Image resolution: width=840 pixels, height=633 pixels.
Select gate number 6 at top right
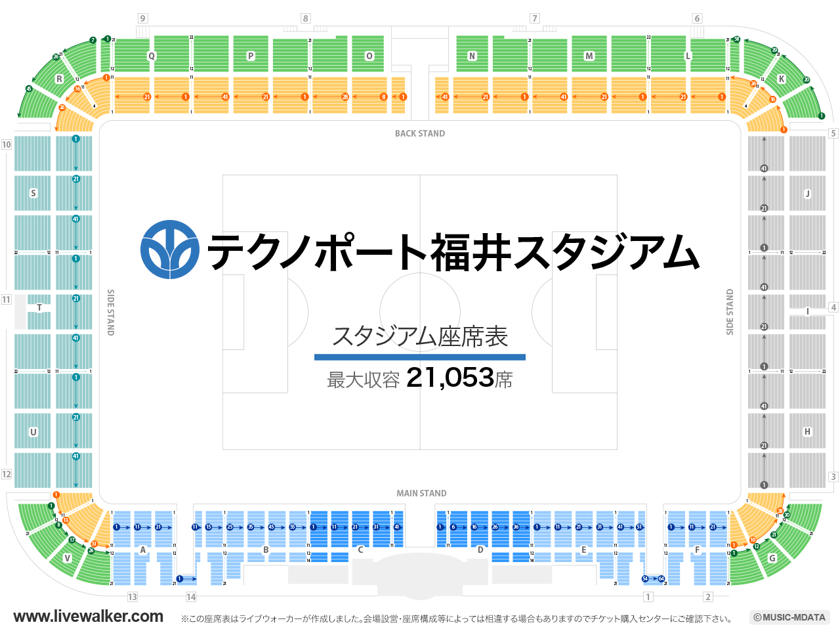tap(698, 18)
